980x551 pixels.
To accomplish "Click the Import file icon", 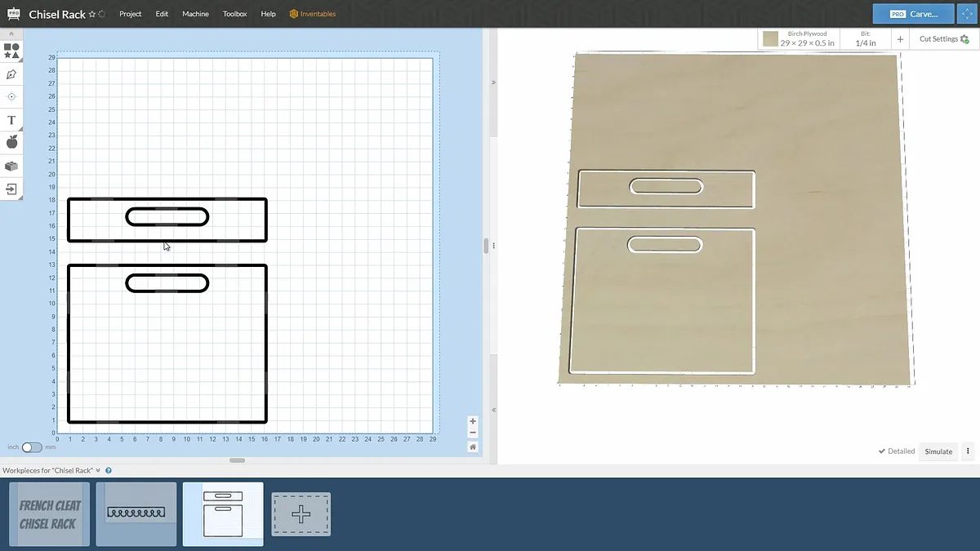I will tap(11, 189).
